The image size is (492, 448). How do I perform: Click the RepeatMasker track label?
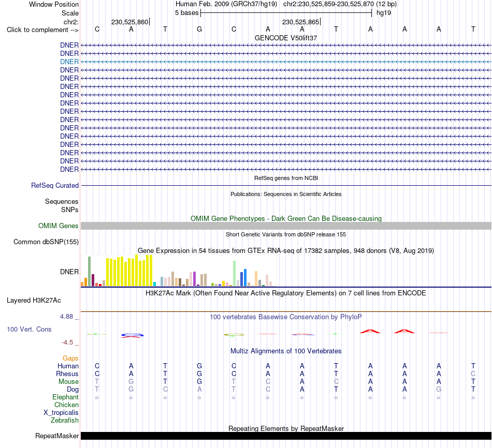(x=57, y=436)
